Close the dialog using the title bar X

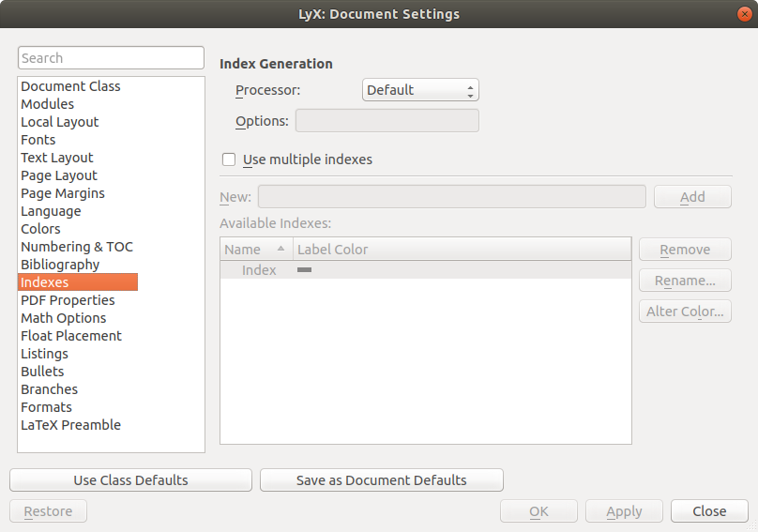[x=741, y=14]
